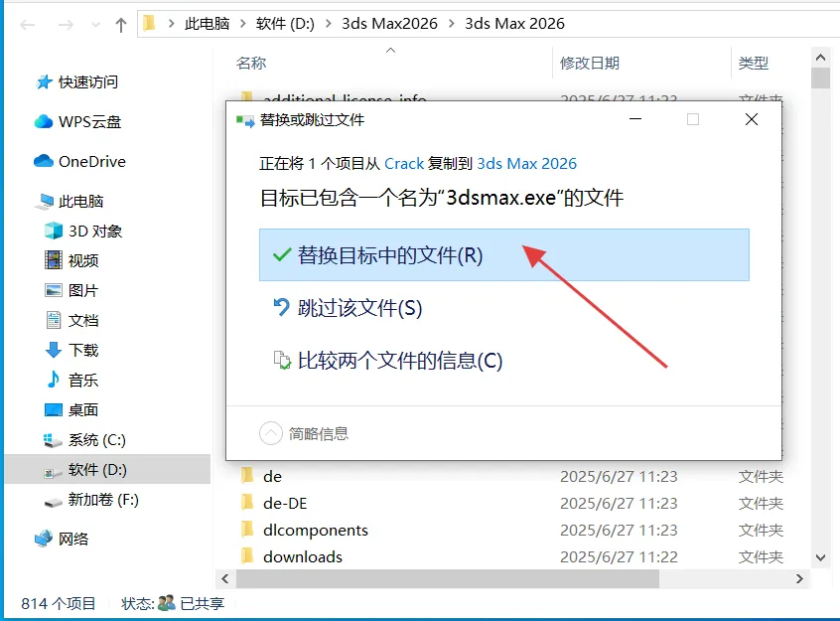Image resolution: width=840 pixels, height=621 pixels.
Task: Minimize the 替换或跳过文件 dialog
Action: (635, 119)
